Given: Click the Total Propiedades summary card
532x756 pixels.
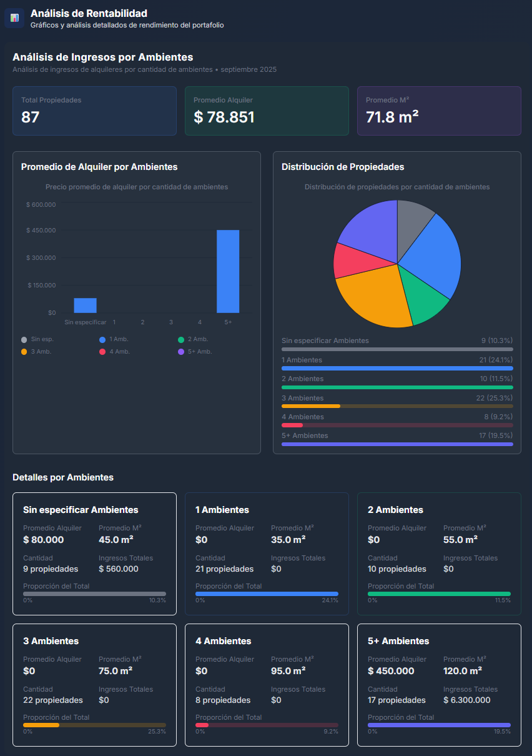Looking at the screenshot, I should click(94, 111).
